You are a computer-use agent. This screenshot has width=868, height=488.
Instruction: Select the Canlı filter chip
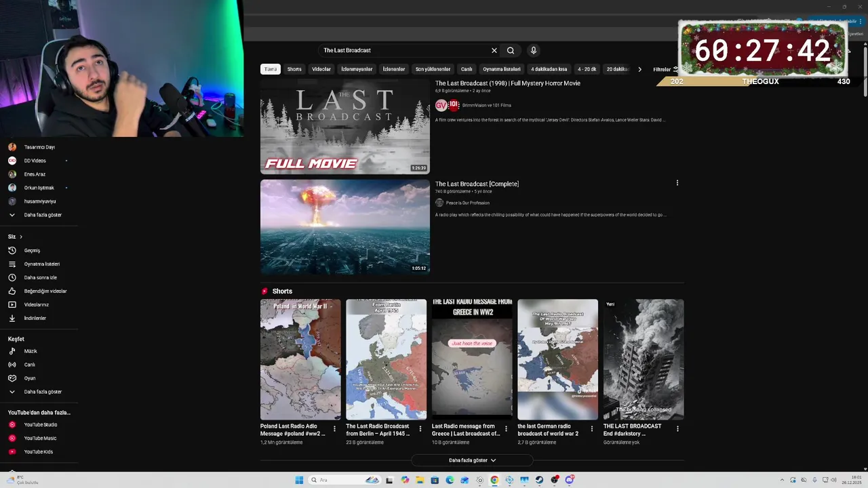pyautogui.click(x=467, y=69)
